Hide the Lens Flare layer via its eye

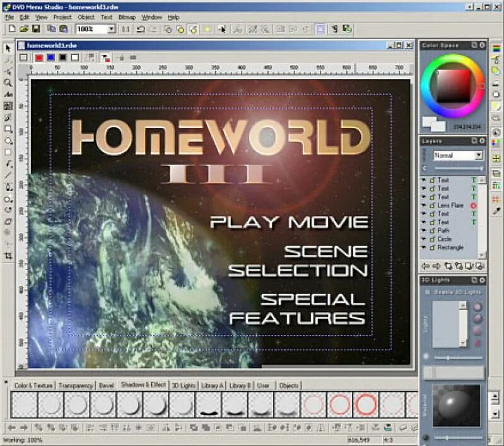[424, 205]
